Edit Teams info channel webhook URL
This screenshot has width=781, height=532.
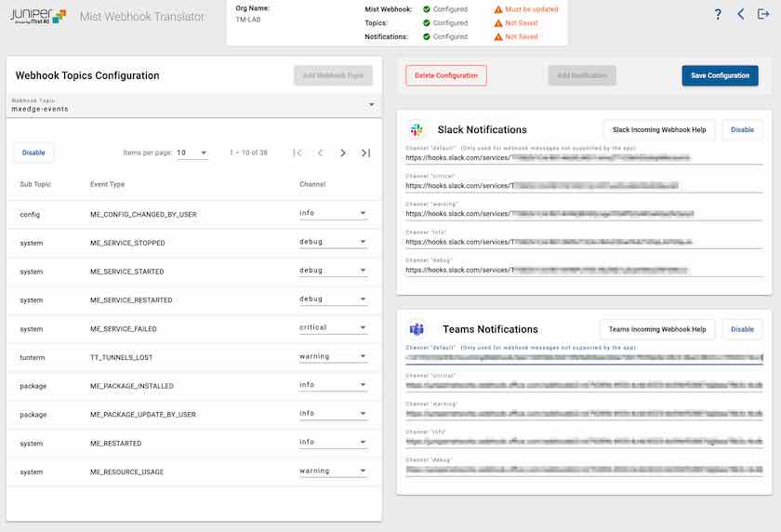point(584,442)
